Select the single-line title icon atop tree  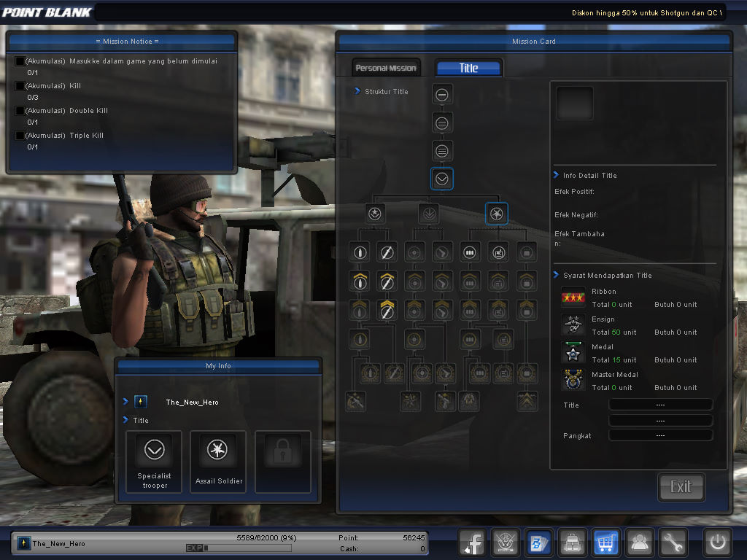point(441,95)
